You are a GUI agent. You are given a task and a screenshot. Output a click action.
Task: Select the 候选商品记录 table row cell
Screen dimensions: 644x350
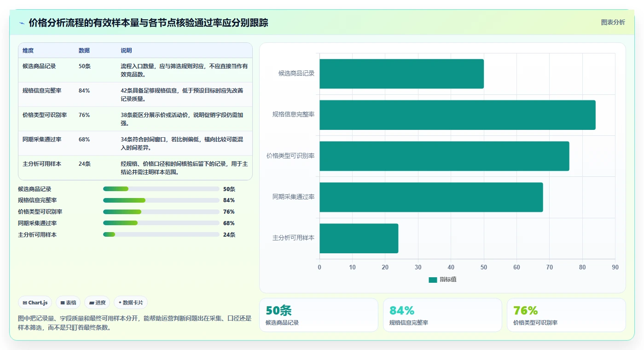tap(39, 66)
